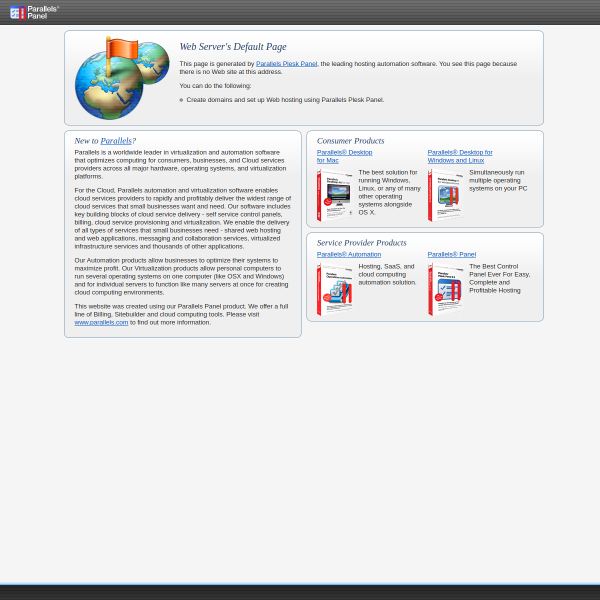Open the Parallels link in the 'New to' heading
This screenshot has width=600, height=600.
pyautogui.click(x=116, y=141)
